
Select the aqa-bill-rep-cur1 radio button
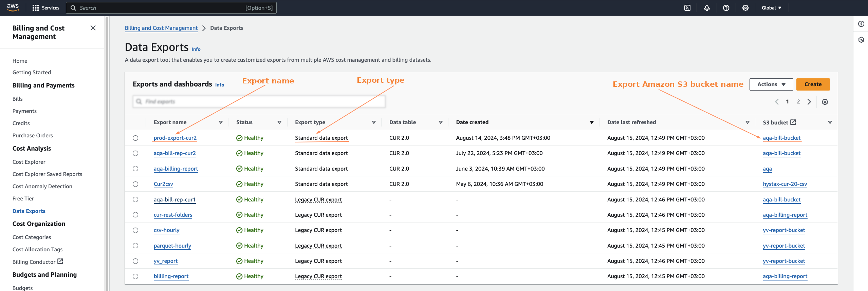pyautogui.click(x=135, y=199)
